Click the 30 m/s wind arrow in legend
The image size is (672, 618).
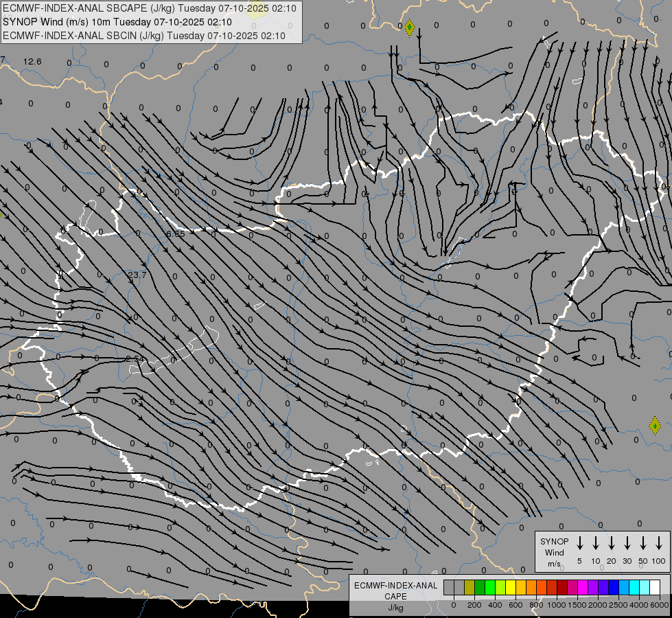[x=627, y=543]
